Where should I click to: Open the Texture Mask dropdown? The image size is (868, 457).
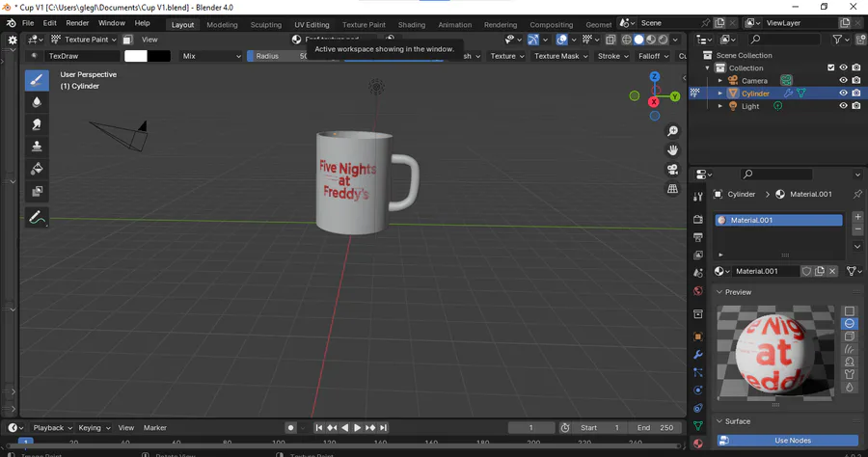coord(560,56)
